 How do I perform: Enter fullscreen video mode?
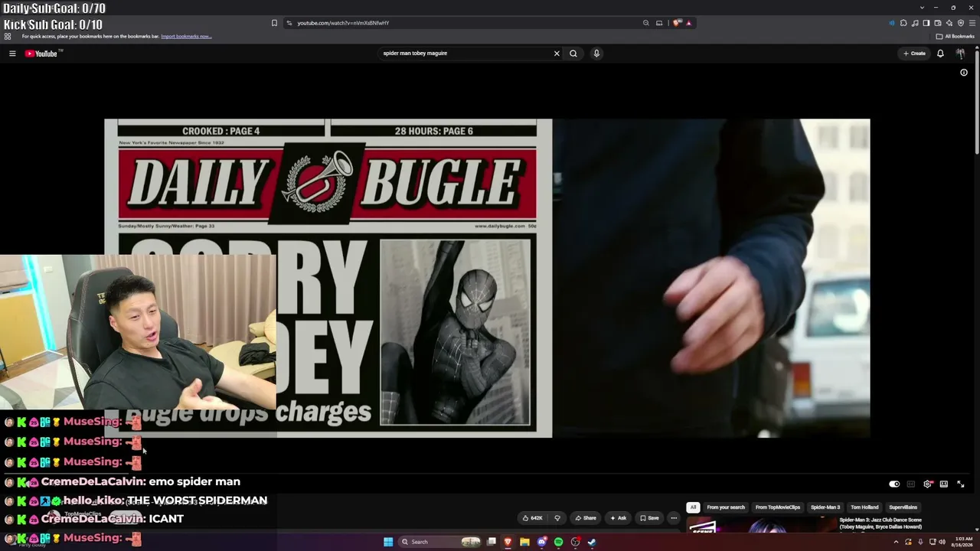click(961, 484)
